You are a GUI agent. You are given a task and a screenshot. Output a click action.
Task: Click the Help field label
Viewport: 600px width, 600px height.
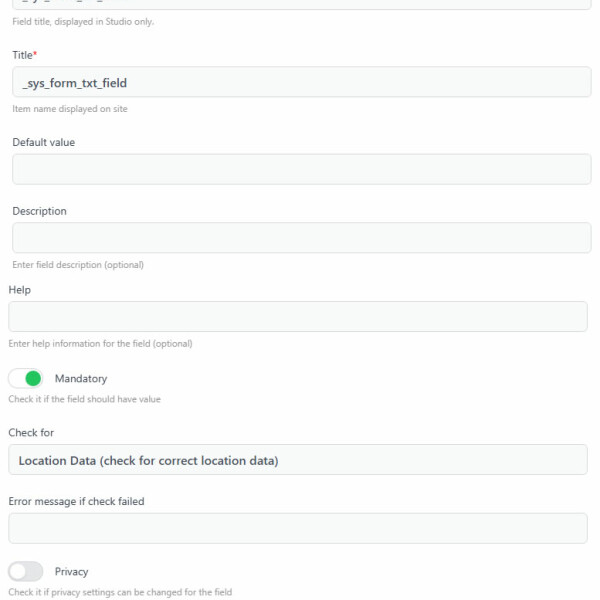click(20, 290)
